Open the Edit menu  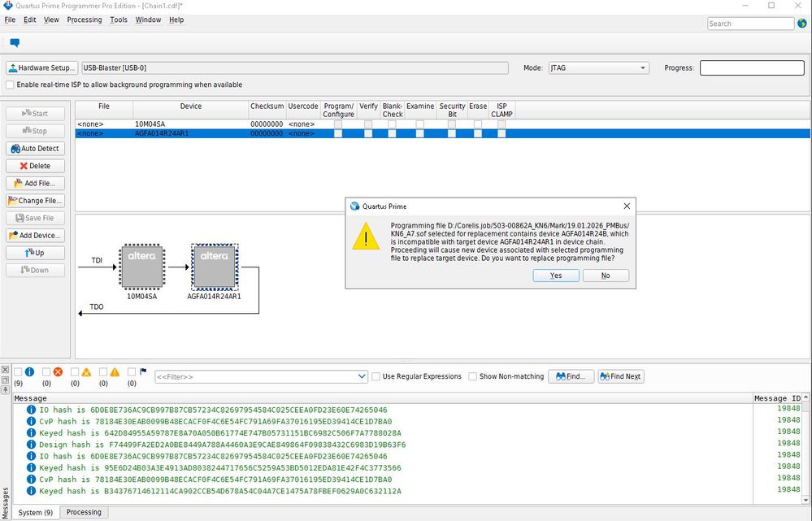click(30, 20)
